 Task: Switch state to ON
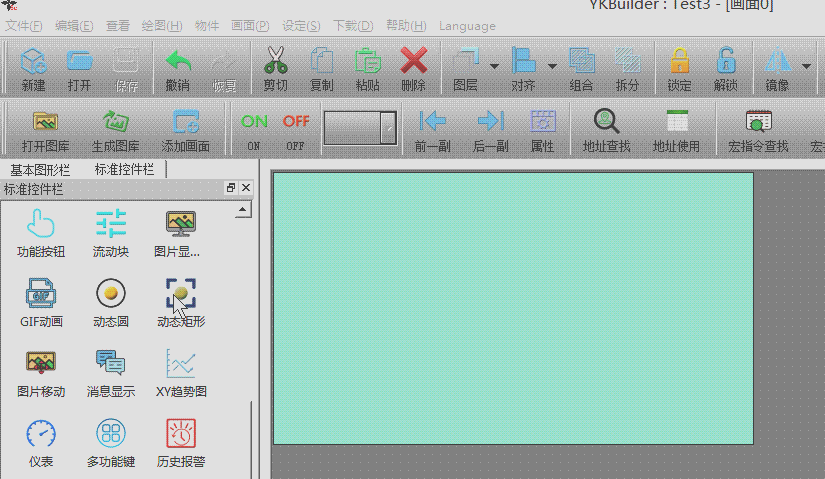pyautogui.click(x=254, y=123)
